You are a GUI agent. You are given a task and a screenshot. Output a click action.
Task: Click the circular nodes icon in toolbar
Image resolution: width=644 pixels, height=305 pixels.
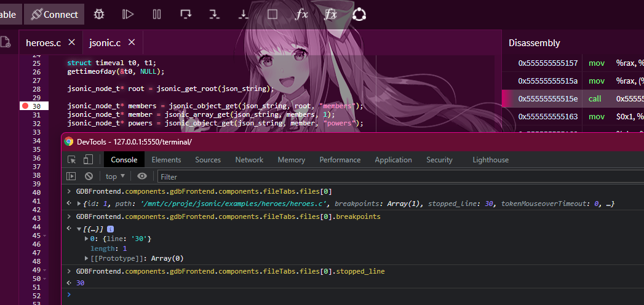[359, 14]
